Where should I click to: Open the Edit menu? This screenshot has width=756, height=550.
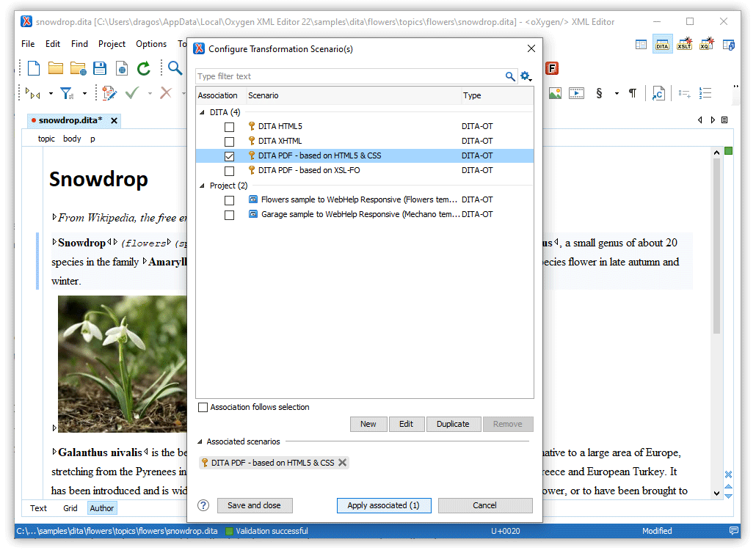tap(53, 44)
